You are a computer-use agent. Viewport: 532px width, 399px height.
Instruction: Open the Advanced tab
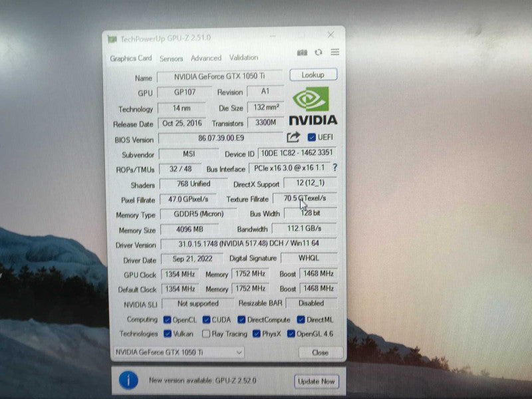click(x=206, y=58)
